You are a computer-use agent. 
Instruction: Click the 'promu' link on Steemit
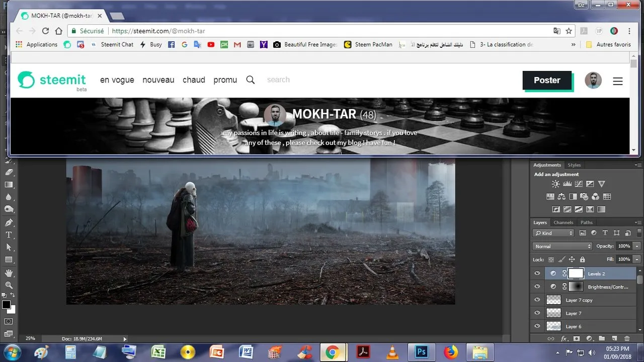(225, 80)
